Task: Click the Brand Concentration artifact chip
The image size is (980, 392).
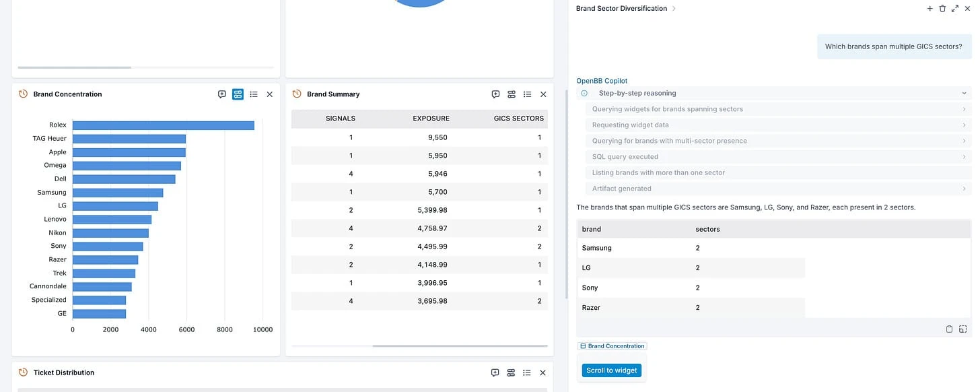Action: 612,346
